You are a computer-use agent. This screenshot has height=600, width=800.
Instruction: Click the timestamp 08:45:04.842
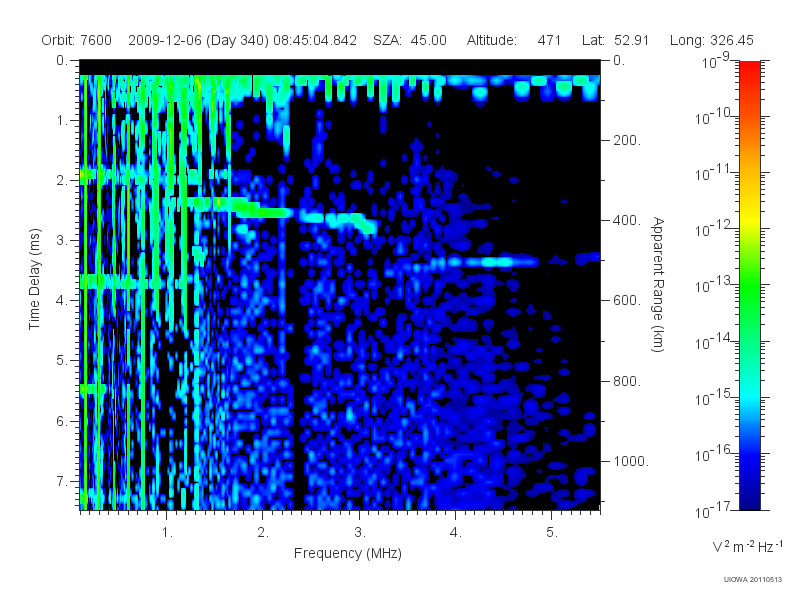coord(315,40)
